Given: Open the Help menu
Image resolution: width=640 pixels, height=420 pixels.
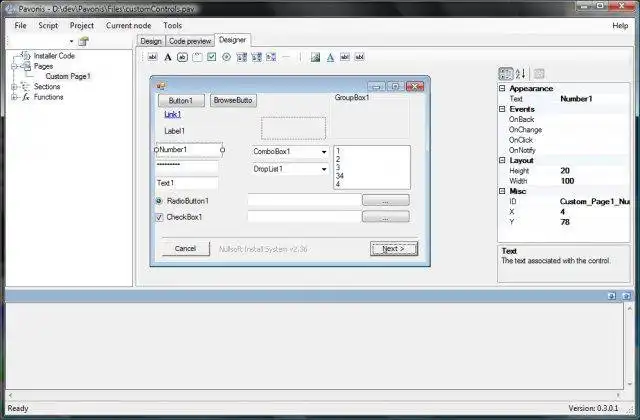Looking at the screenshot, I should click(x=620, y=25).
